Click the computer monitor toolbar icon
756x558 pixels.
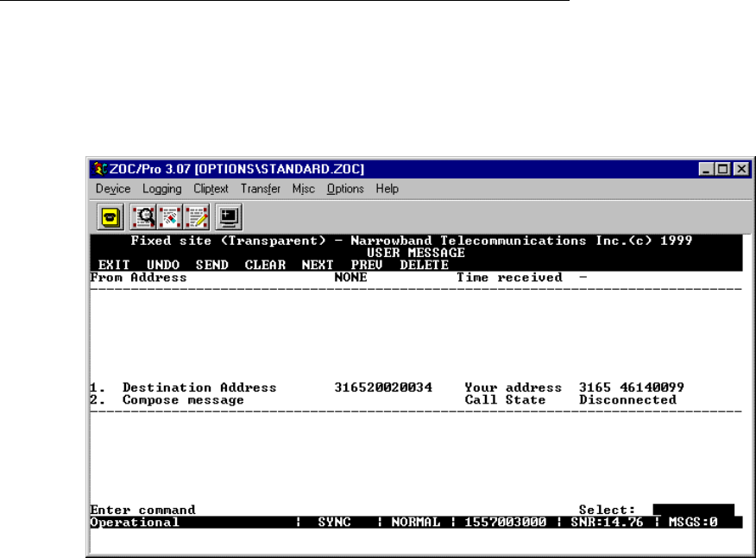coord(229,217)
